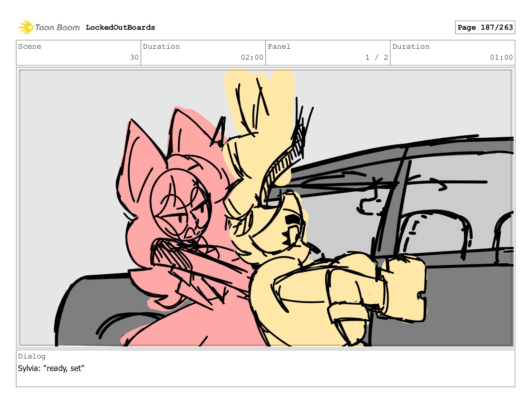Click the scene number 30
The image size is (532, 411).
pyautogui.click(x=134, y=57)
